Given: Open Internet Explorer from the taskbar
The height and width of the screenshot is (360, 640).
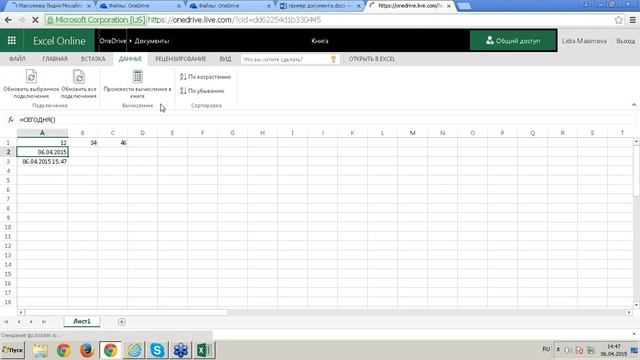Looking at the screenshot, I should click(x=134, y=350).
